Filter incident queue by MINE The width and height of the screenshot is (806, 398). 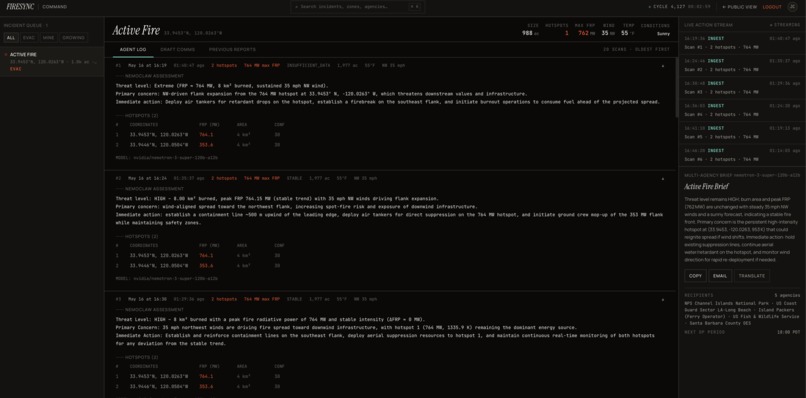(x=48, y=38)
